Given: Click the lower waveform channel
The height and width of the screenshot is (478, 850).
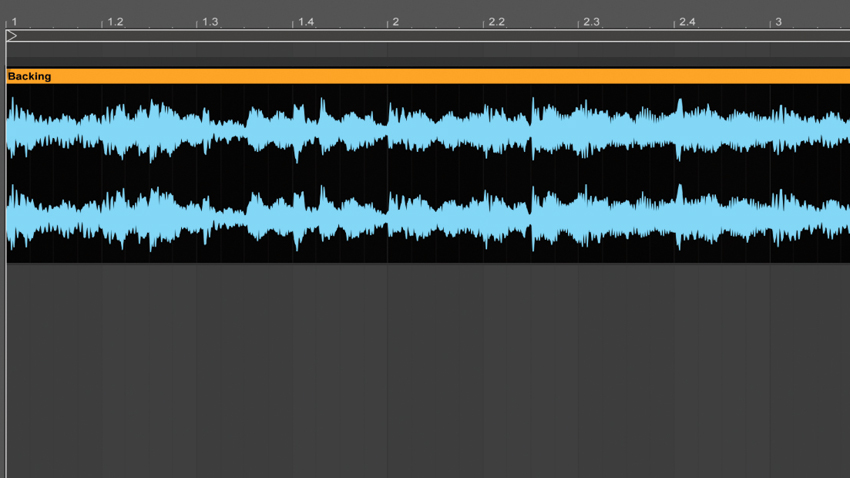Looking at the screenshot, I should (x=428, y=217).
